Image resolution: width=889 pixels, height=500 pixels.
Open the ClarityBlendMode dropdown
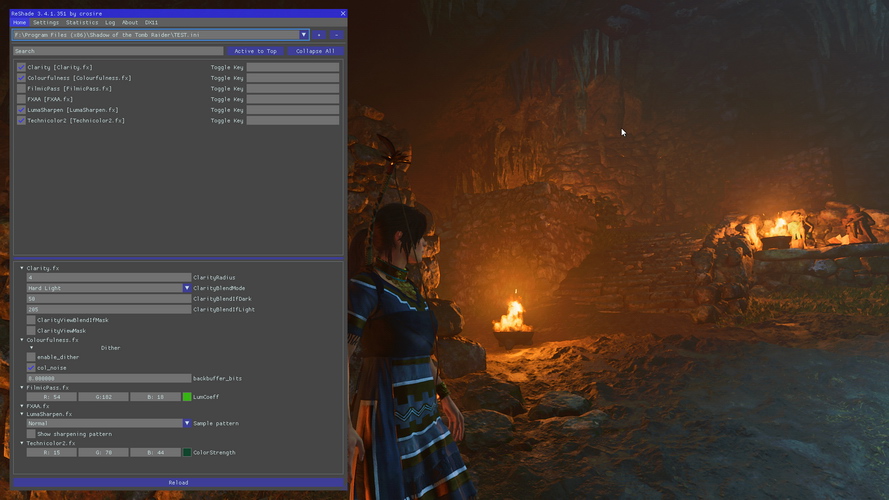(x=187, y=288)
